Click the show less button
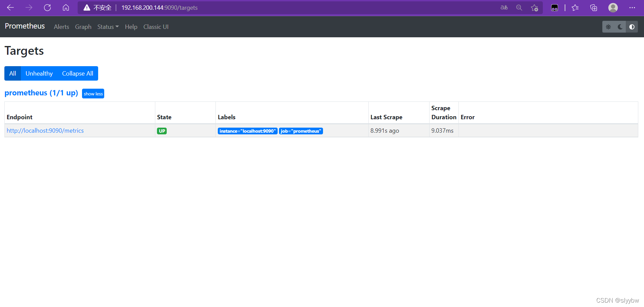The width and height of the screenshot is (644, 307). (x=93, y=94)
